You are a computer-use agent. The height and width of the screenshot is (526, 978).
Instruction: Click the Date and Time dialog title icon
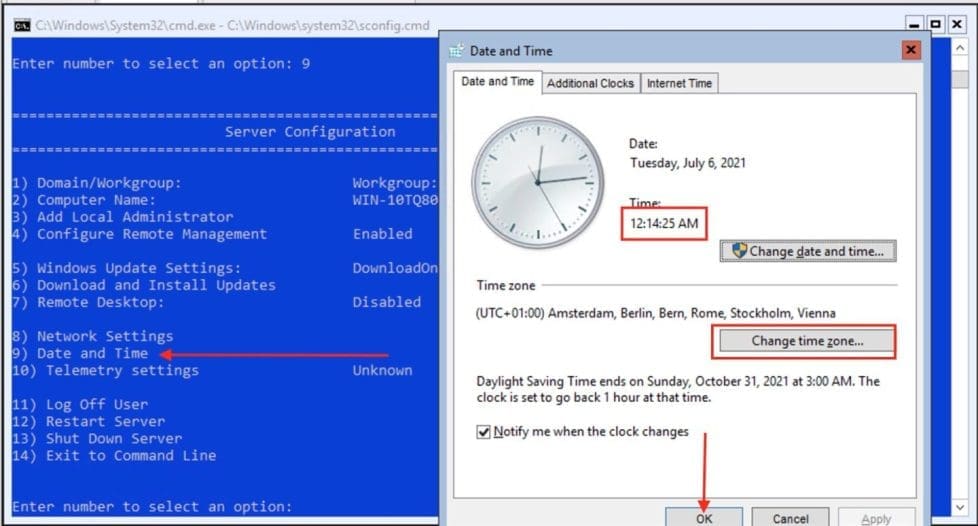(x=457, y=51)
